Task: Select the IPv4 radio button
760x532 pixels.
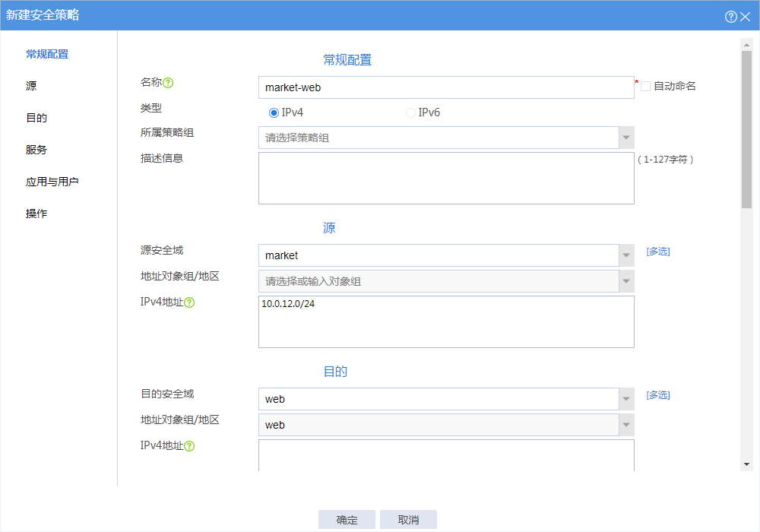Action: coord(274,112)
